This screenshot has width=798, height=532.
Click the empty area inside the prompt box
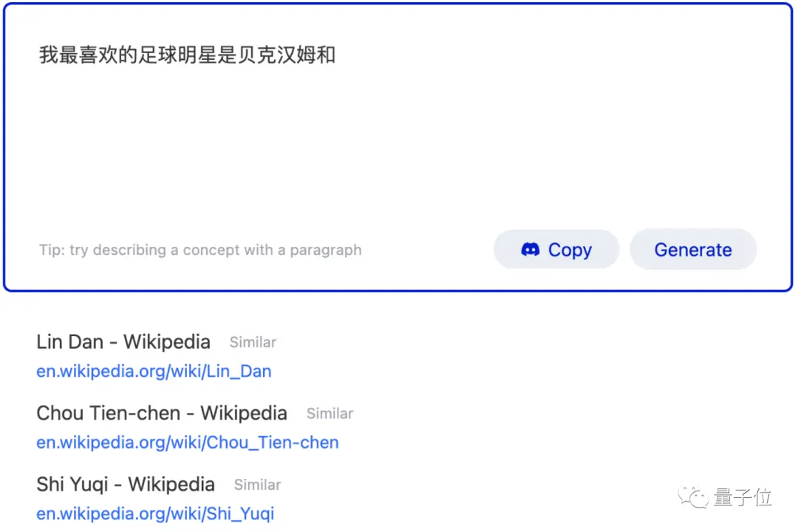pyautogui.click(x=398, y=148)
